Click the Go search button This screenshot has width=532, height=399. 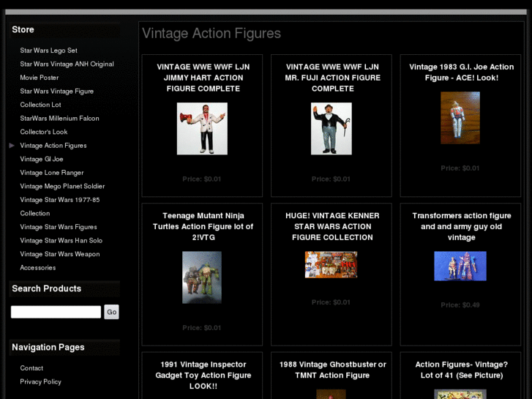[112, 312]
